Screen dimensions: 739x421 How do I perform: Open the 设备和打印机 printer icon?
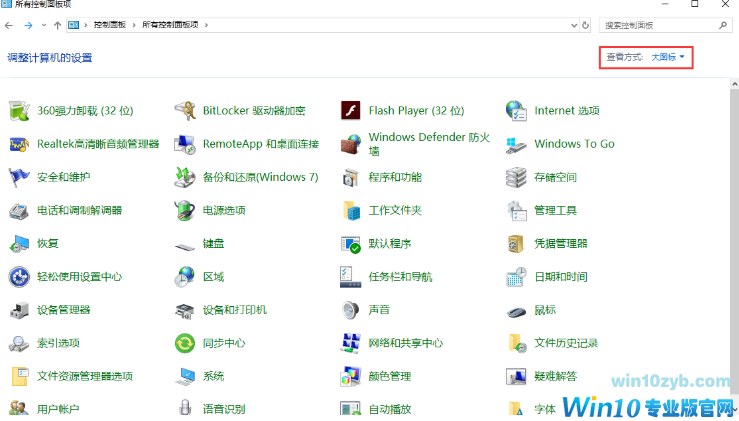(x=185, y=311)
